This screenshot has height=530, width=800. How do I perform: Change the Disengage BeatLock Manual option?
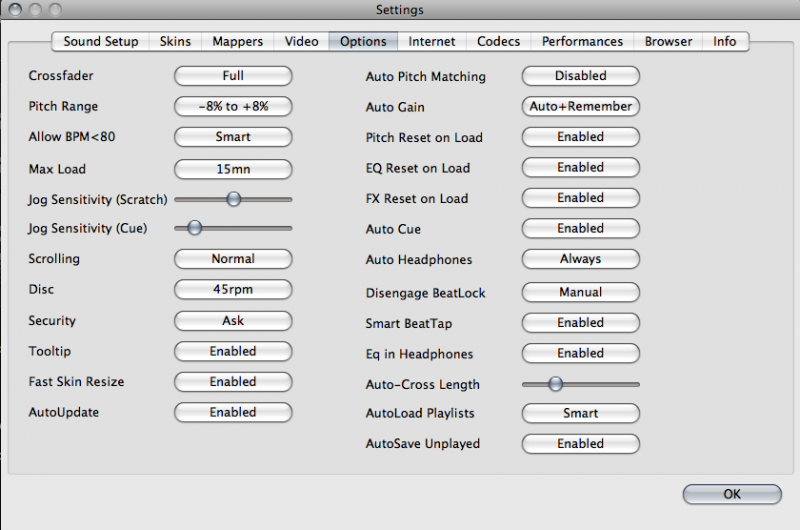580,293
